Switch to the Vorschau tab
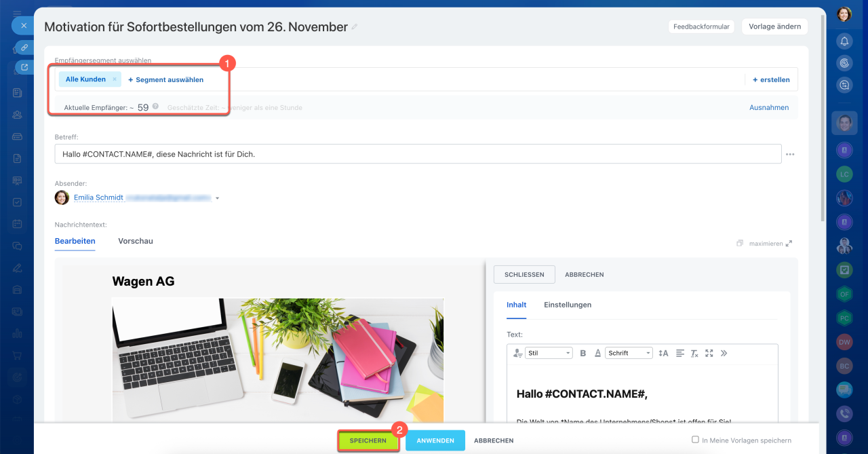 (136, 241)
